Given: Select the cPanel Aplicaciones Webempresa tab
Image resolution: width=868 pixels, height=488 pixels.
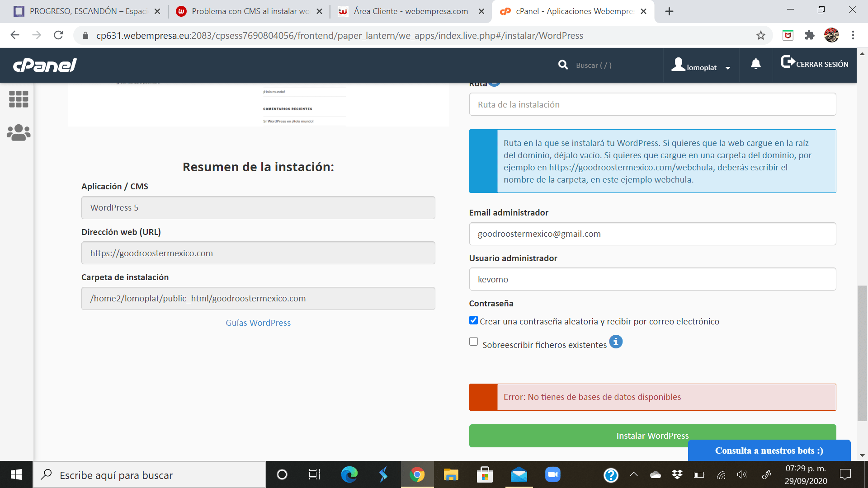Looking at the screenshot, I should point(573,11).
